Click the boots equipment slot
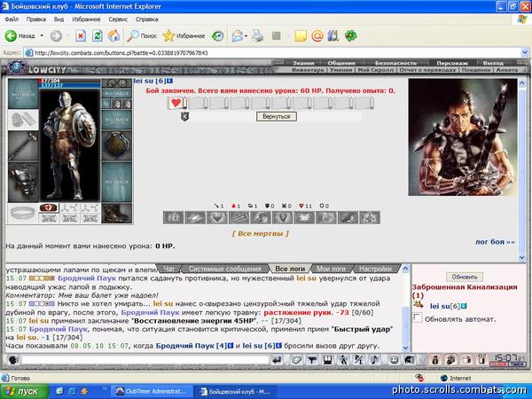Viewport: 532px width, 399px height. click(x=117, y=213)
